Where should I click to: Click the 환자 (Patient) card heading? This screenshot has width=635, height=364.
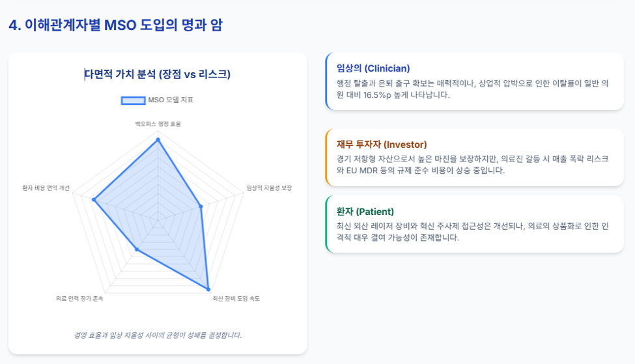tap(365, 212)
